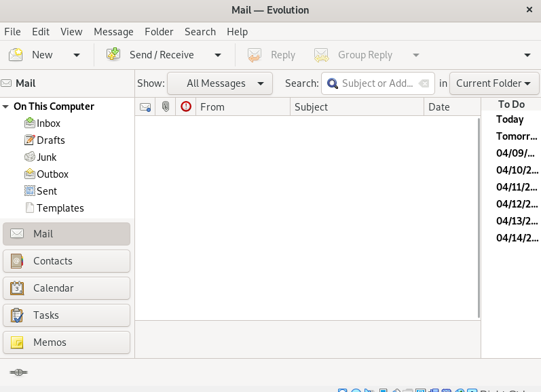
Task: Switch to the Contacts view
Action: pyautogui.click(x=67, y=261)
